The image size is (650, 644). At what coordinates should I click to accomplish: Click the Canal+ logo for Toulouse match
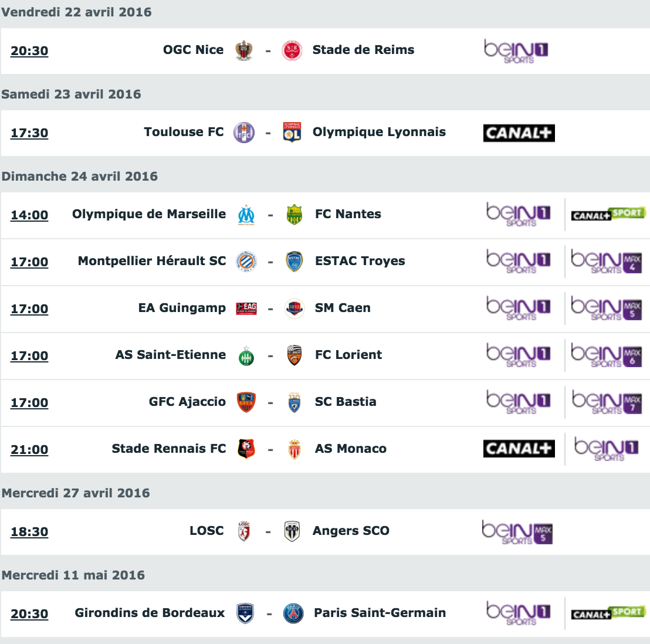coord(519,133)
